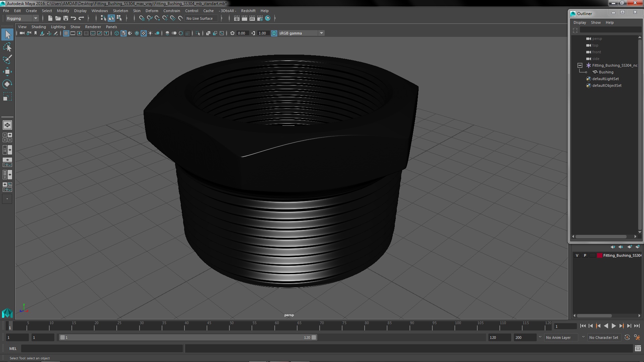Viewport: 644px width, 362px height.
Task: Click the play forward button
Action: coord(613,326)
